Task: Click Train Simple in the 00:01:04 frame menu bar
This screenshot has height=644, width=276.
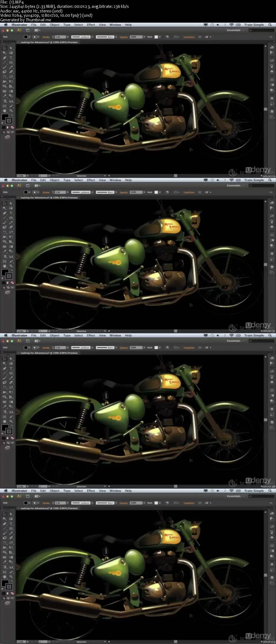Action: coord(254,491)
